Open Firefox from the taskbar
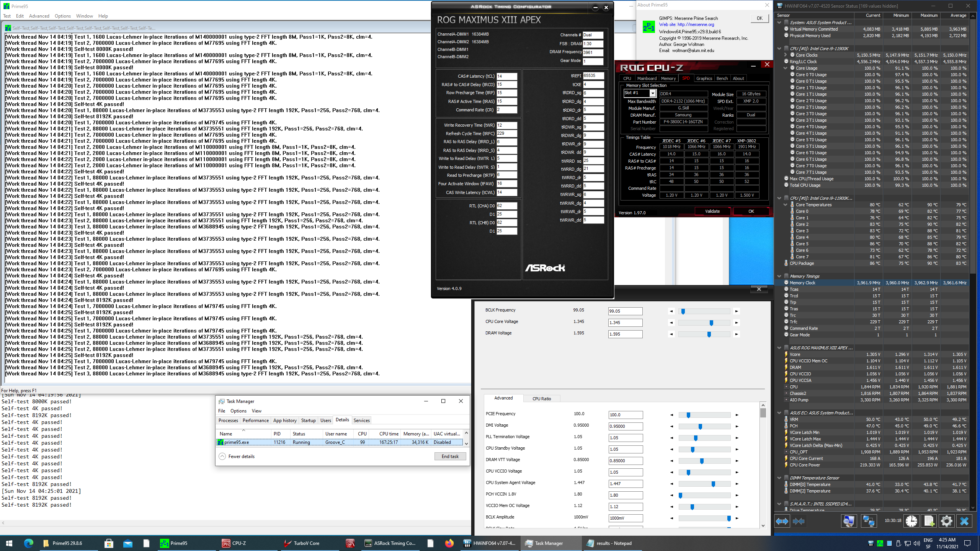 (x=449, y=543)
